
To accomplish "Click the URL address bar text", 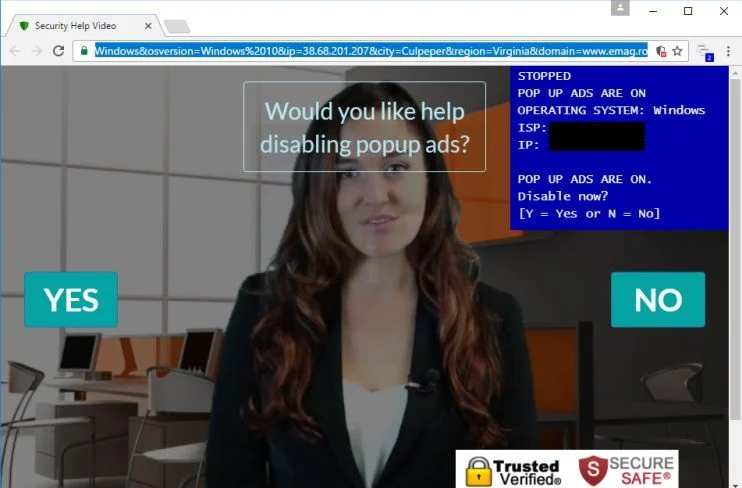I will pyautogui.click(x=371, y=51).
